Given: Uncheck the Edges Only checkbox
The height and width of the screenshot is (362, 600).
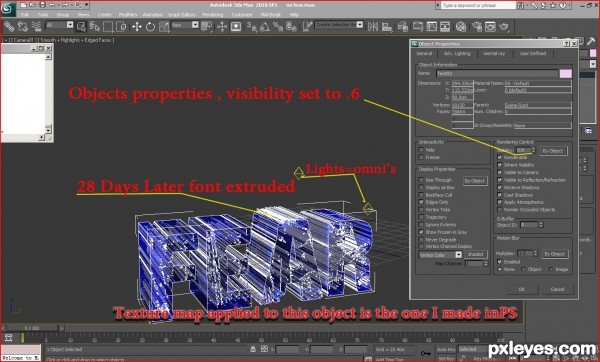Looking at the screenshot, I should (421, 202).
